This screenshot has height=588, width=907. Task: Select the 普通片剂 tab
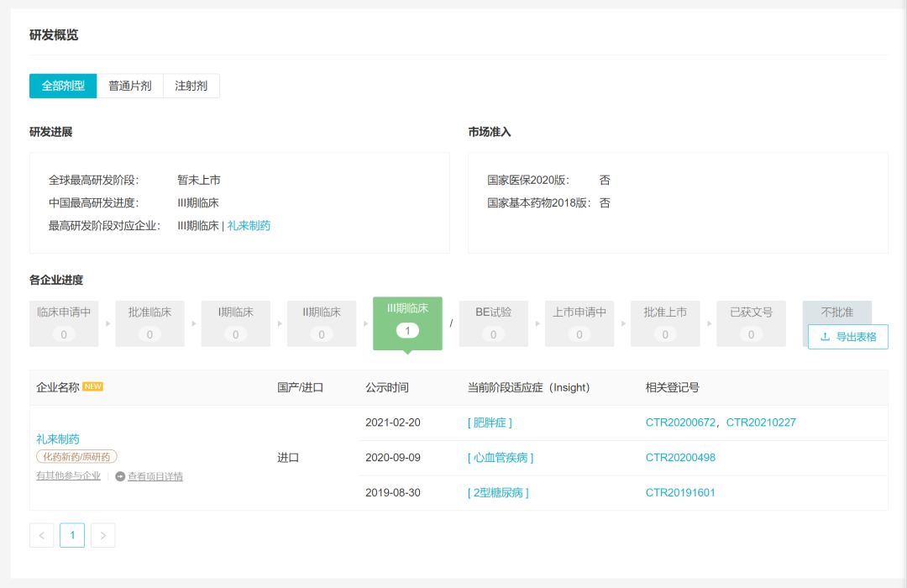[x=130, y=86]
